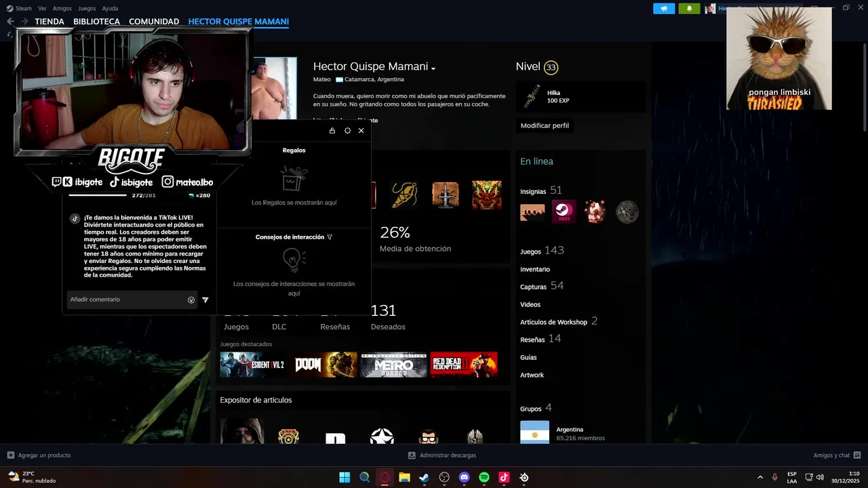Open Argentina group flag thumbnail
This screenshot has height=488, width=868.
[x=534, y=432]
